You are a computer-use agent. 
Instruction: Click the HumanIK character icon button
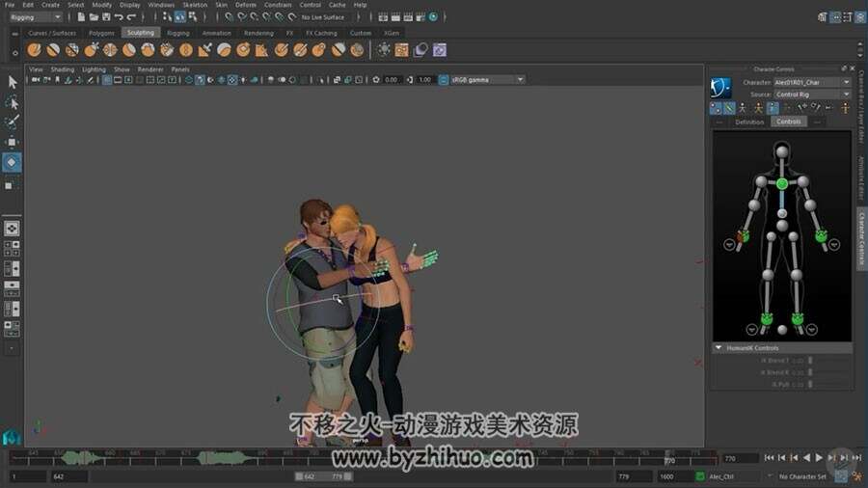pos(720,88)
